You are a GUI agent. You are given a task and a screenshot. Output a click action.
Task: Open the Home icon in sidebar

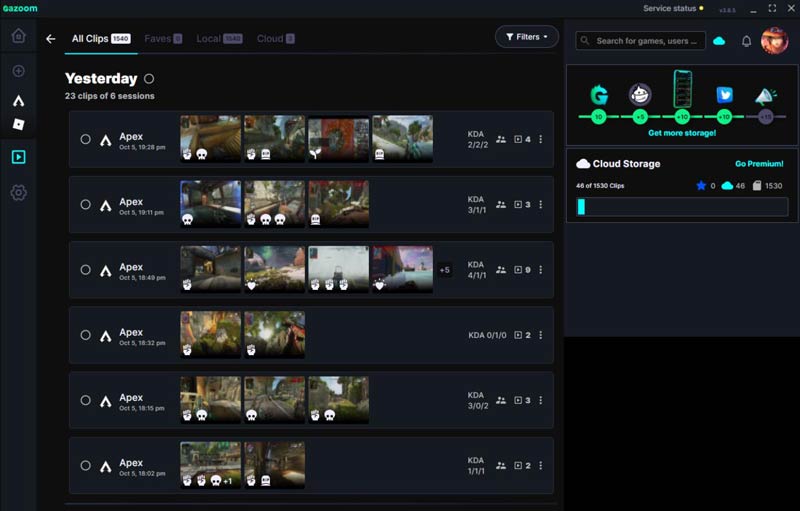pyautogui.click(x=18, y=37)
